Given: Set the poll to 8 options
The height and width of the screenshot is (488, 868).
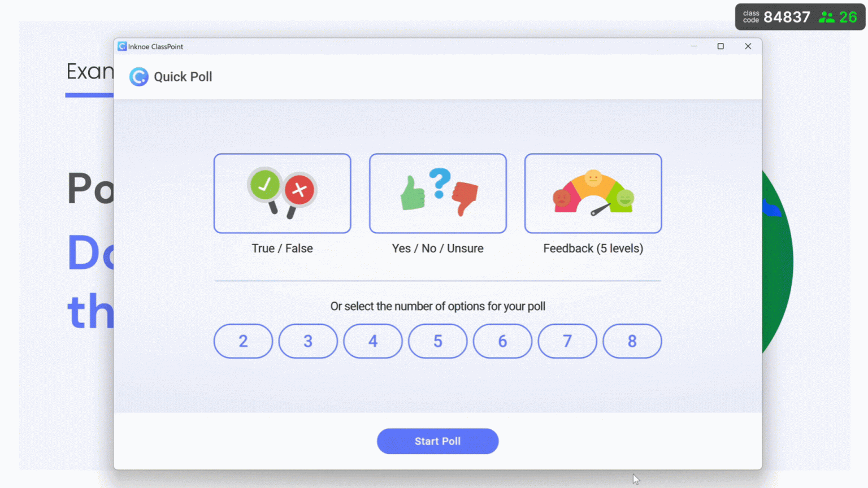Looking at the screenshot, I should click(x=632, y=341).
